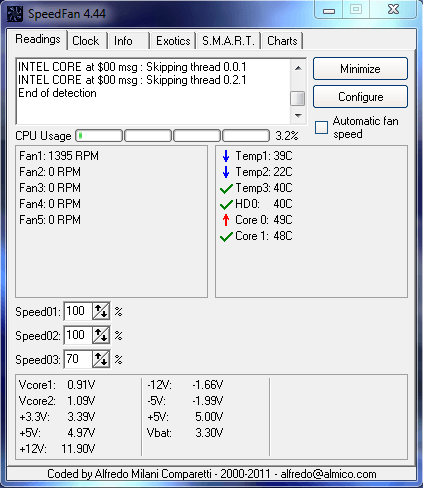The height and width of the screenshot is (488, 423).
Task: Click the Speed01 spinner arrows
Action: pos(101,311)
